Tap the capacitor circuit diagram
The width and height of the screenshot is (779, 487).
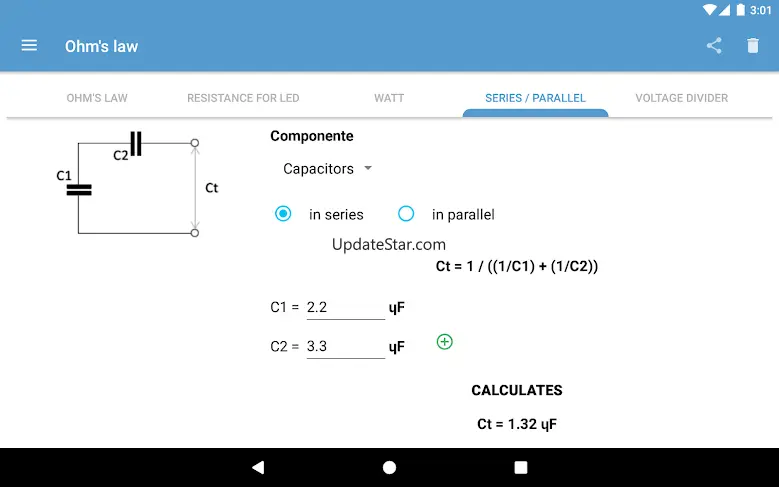137,187
